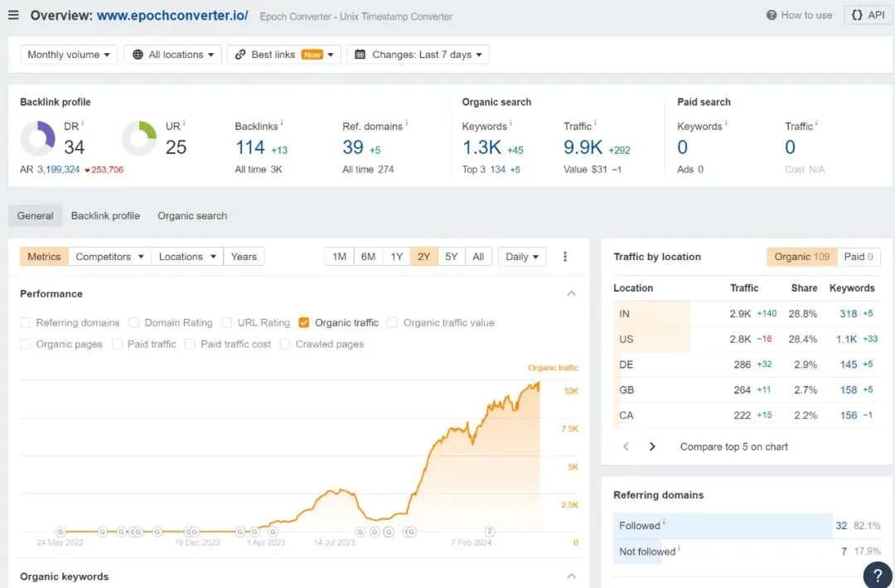Enable the Organic traffic value checkbox
This screenshot has height=588, width=895.
pos(392,323)
